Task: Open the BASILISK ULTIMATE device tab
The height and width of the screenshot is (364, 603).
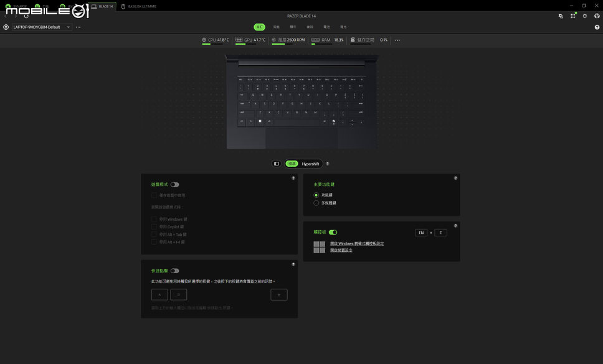Action: pos(139,6)
